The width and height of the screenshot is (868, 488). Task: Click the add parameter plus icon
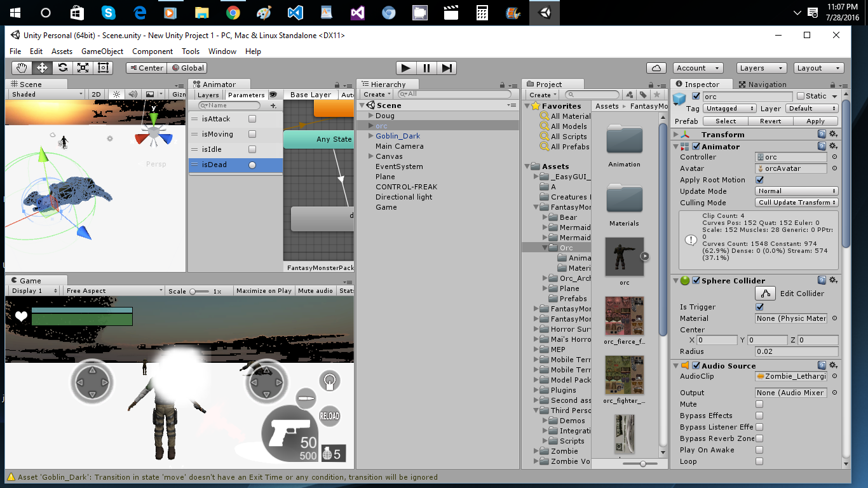pyautogui.click(x=273, y=106)
